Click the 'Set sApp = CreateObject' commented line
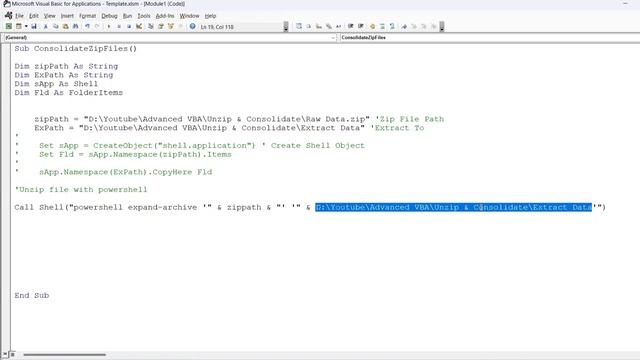640x360 pixels. click(202, 146)
